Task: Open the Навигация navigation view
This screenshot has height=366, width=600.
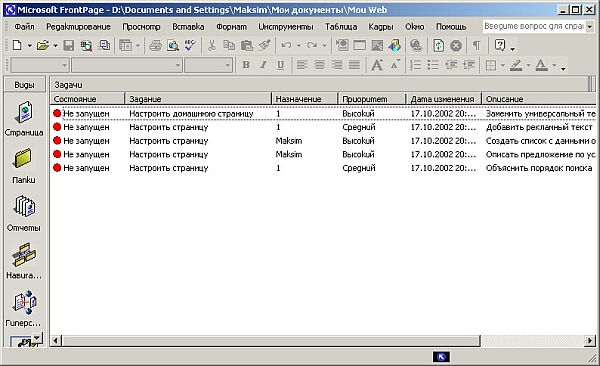Action: tap(24, 260)
